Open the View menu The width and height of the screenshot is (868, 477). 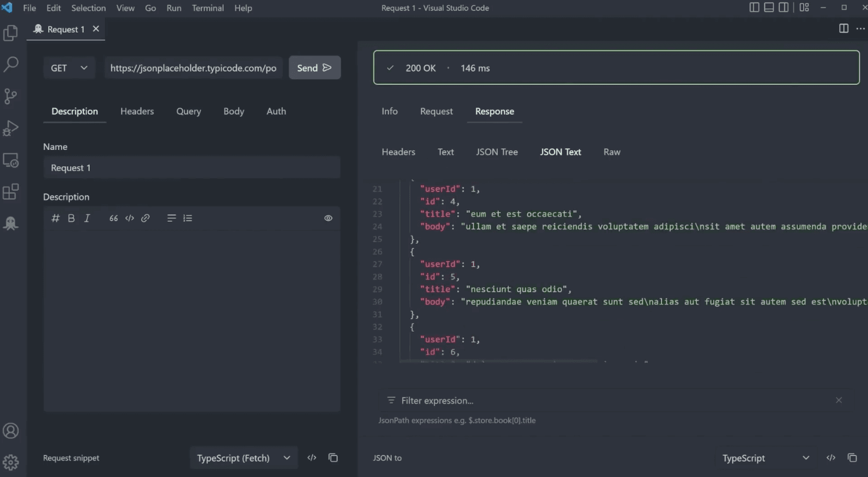[125, 8]
